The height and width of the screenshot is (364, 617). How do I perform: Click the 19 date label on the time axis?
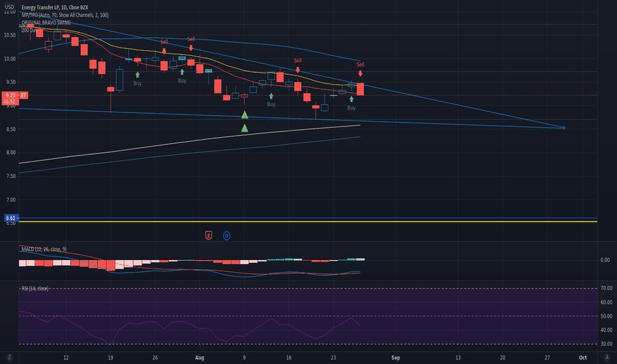click(x=111, y=357)
